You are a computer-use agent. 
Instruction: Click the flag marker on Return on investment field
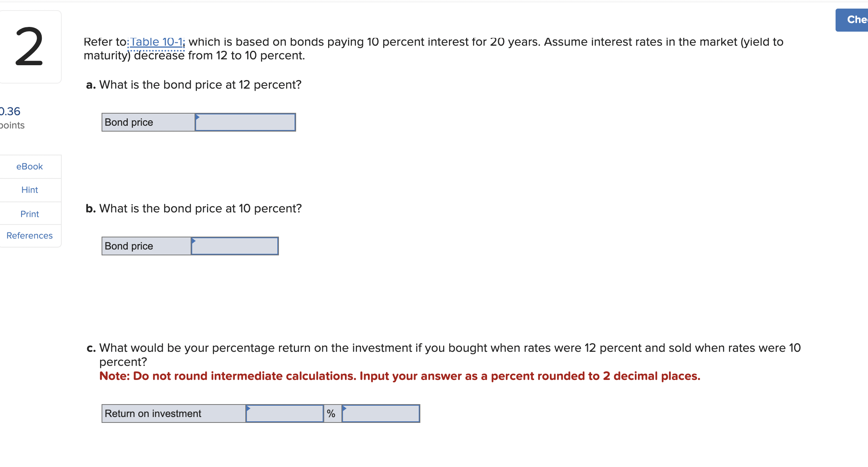[249, 408]
